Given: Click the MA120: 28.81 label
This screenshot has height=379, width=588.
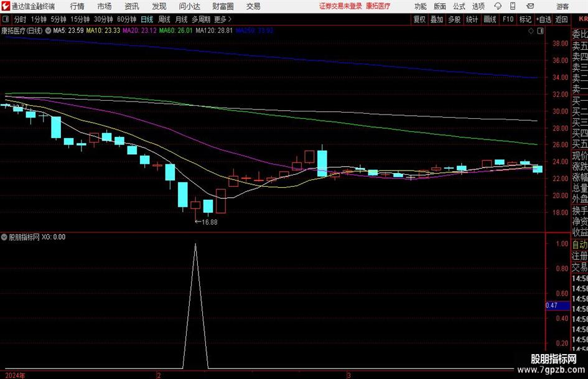Looking at the screenshot, I should pos(214,30).
